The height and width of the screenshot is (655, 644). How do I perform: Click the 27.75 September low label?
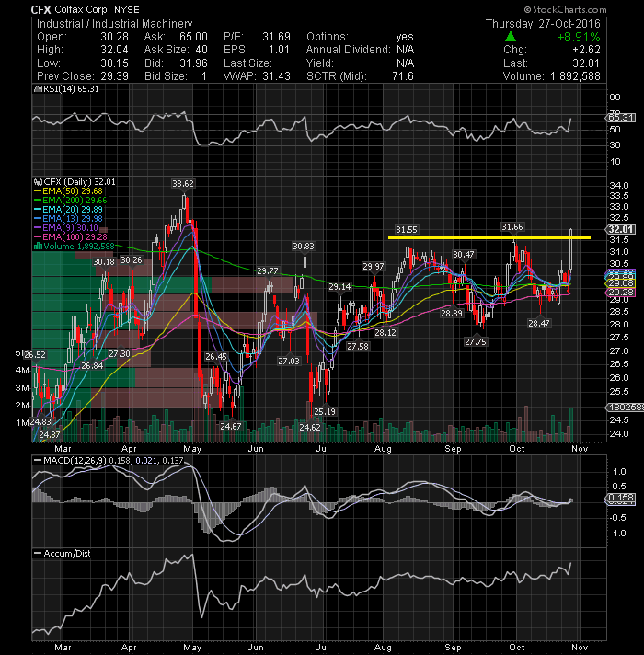pyautogui.click(x=476, y=341)
